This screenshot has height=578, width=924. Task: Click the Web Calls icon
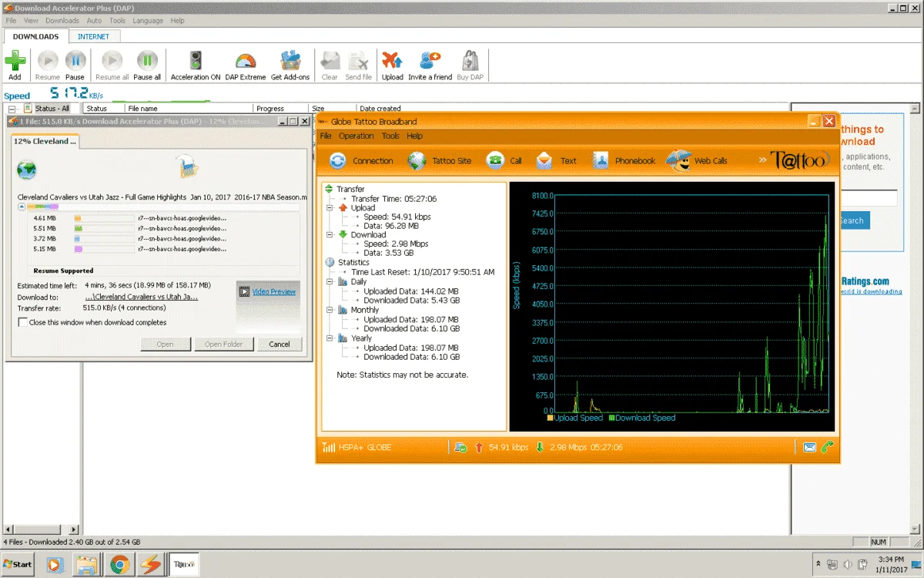click(x=678, y=160)
